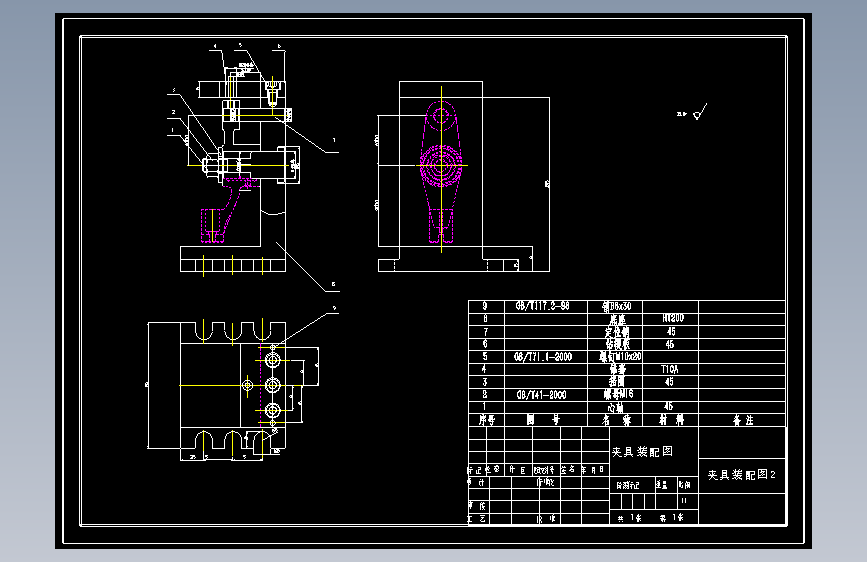
Task: Click the 序号 column header
Action: pos(487,420)
